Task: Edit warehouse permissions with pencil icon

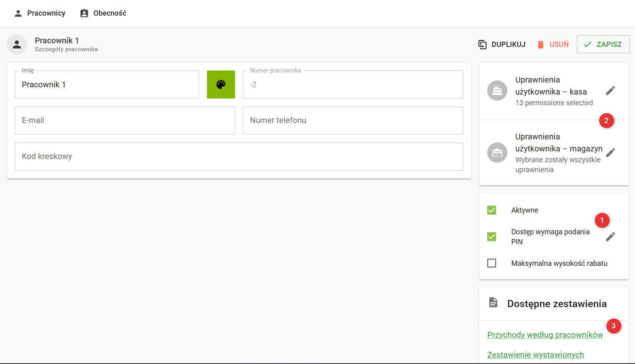Action: point(610,153)
